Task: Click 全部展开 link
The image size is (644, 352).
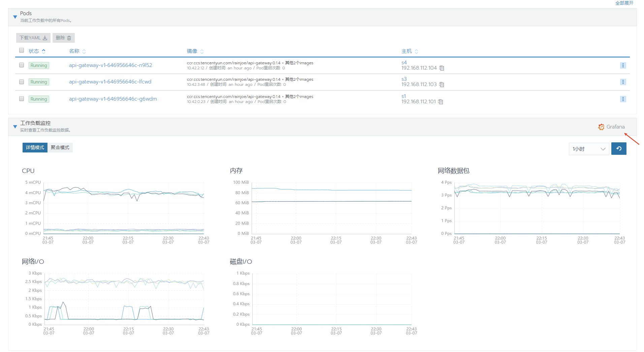Action: point(624,3)
